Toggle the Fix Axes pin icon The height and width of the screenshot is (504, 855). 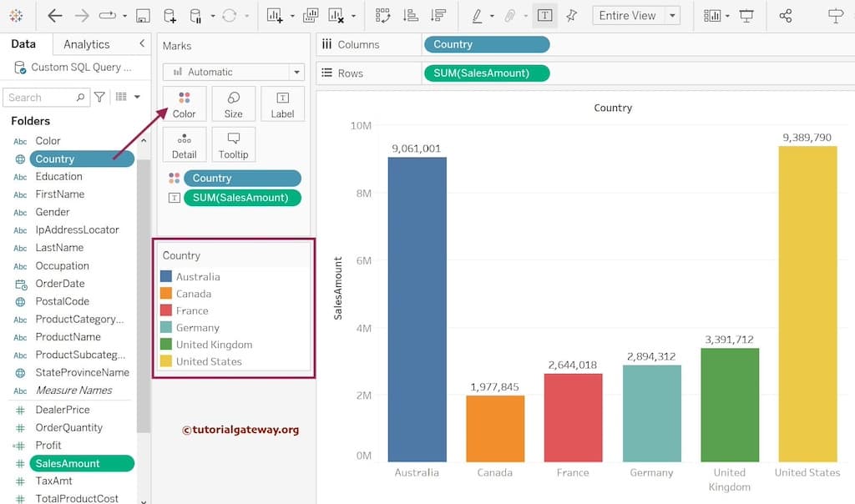click(x=572, y=16)
